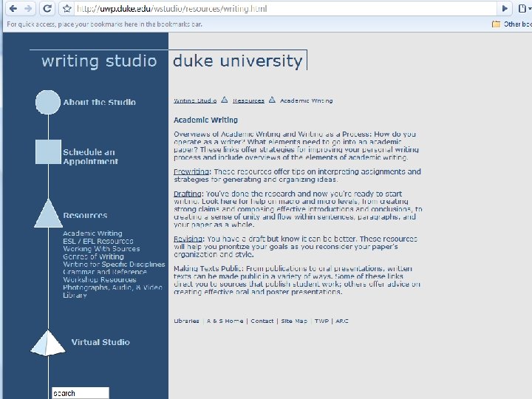Viewport: 532px width, 399px height.
Task: Click the duke university header text
Action: pyautogui.click(x=237, y=61)
